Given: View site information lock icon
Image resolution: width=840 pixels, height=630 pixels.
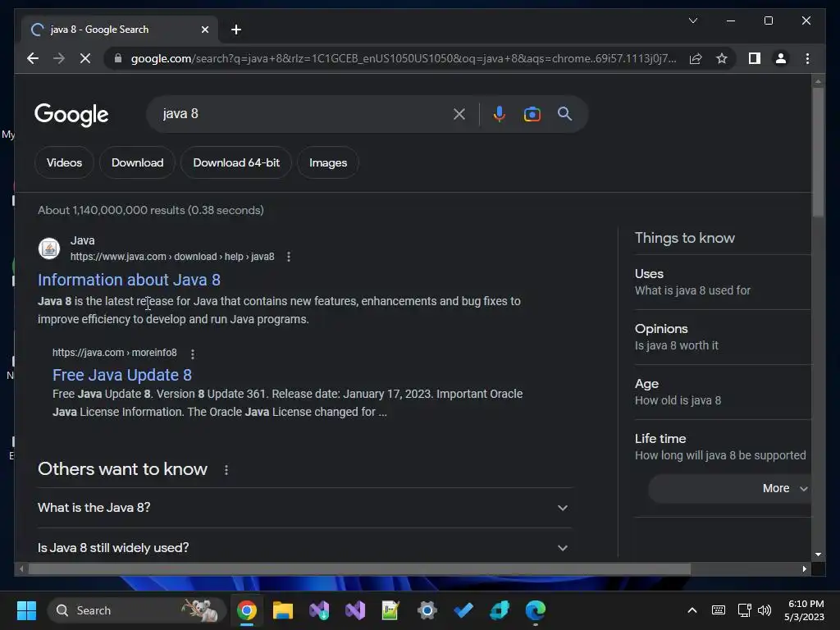Looking at the screenshot, I should 118,58.
